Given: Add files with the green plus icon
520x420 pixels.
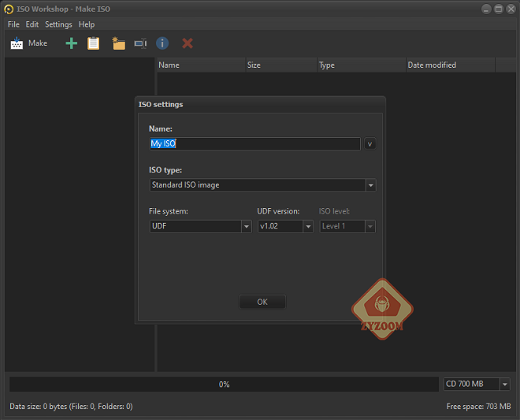Looking at the screenshot, I should 71,43.
